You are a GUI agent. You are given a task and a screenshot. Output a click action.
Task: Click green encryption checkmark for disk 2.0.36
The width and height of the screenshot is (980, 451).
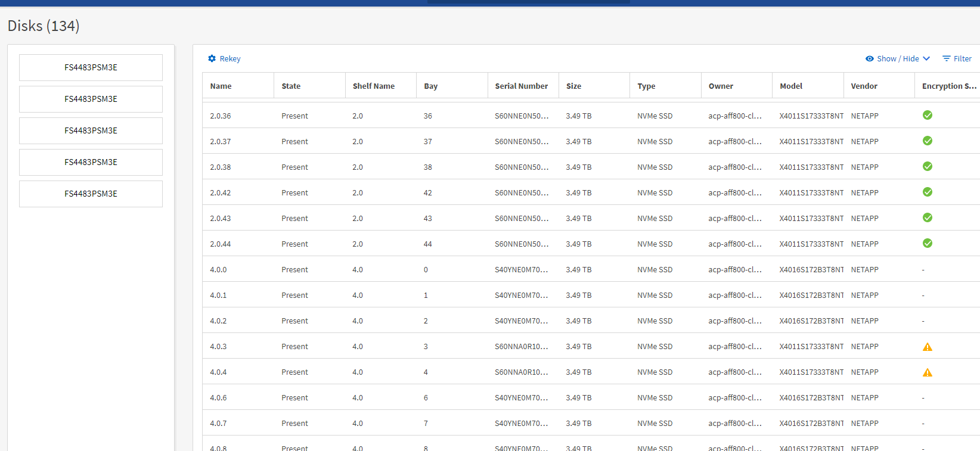[x=927, y=115]
